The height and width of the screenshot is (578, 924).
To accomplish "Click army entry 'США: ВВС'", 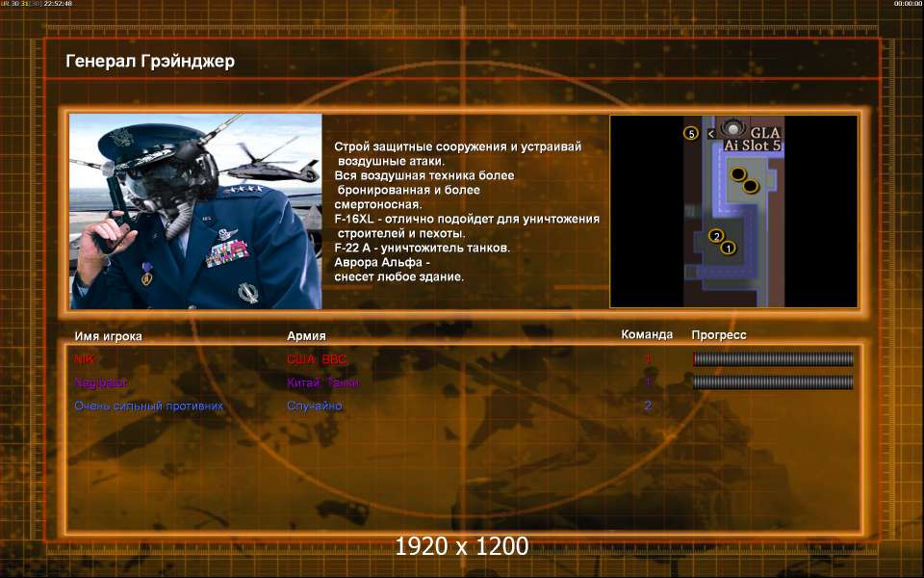I will [x=317, y=359].
